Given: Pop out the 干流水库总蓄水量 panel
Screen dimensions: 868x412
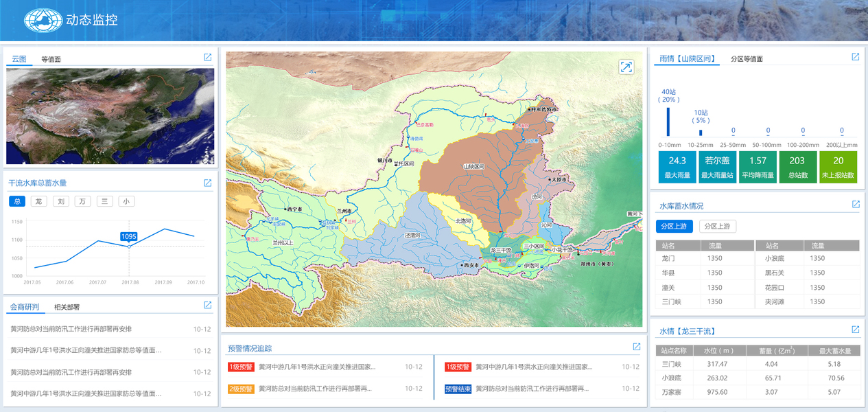Looking at the screenshot, I should point(208,183).
